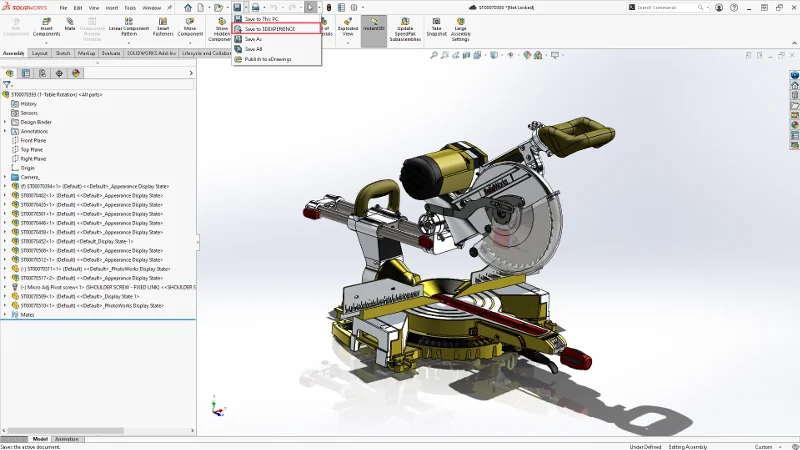800x450 pixels.
Task: Expand the Design Binder node
Action: 5,122
